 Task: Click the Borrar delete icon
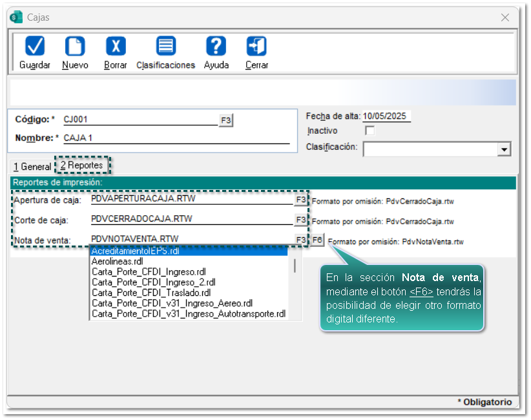tap(116, 47)
